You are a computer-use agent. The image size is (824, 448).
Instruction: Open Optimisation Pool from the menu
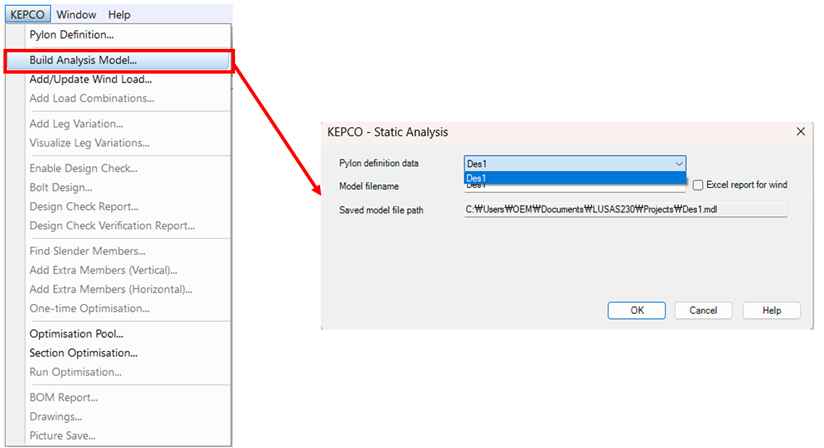[x=76, y=334]
